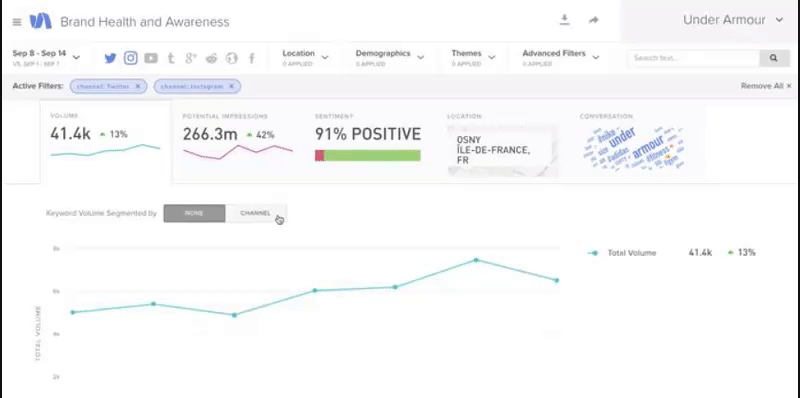Click Remove All filters
This screenshot has height=398, width=800.
(766, 86)
